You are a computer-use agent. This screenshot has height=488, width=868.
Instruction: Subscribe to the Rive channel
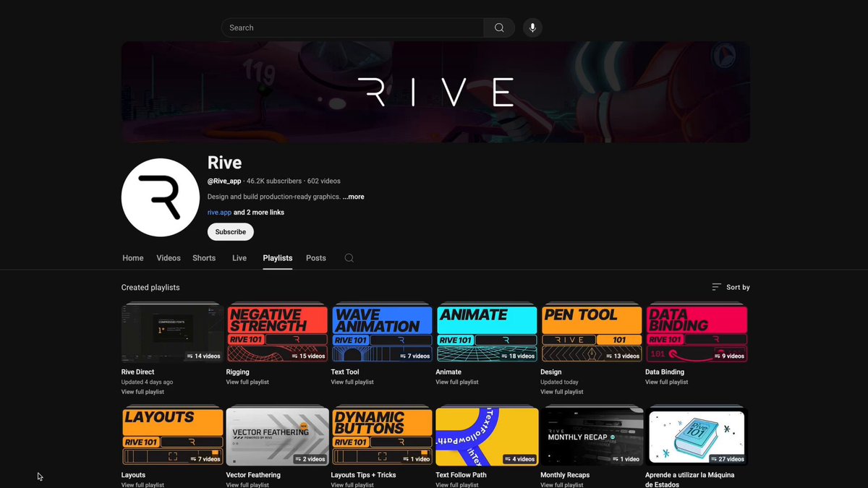[231, 232]
